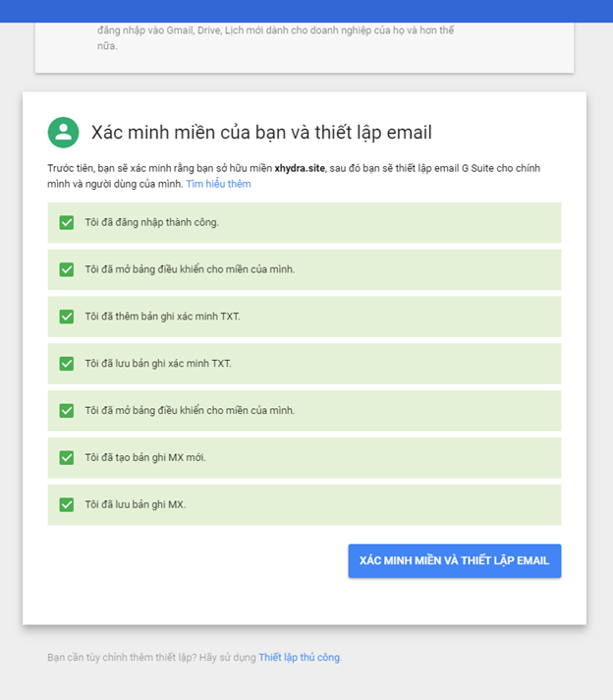This screenshot has width=613, height=700.
Task: Click the bold domain name xhydra.site
Action: pos(300,168)
